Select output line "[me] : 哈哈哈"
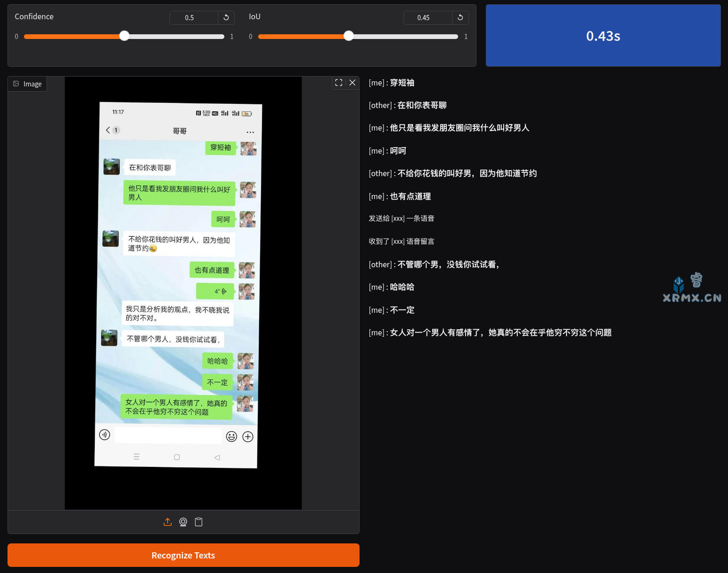 click(391, 287)
